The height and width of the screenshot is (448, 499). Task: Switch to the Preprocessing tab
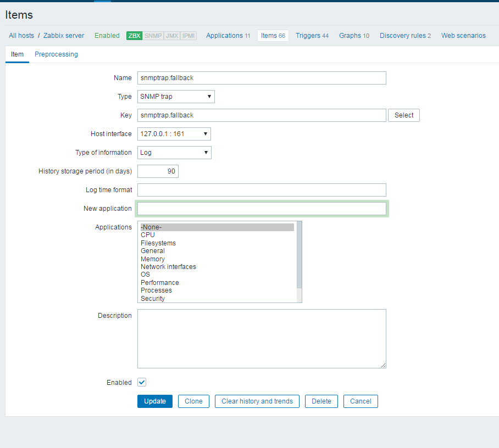pos(56,54)
